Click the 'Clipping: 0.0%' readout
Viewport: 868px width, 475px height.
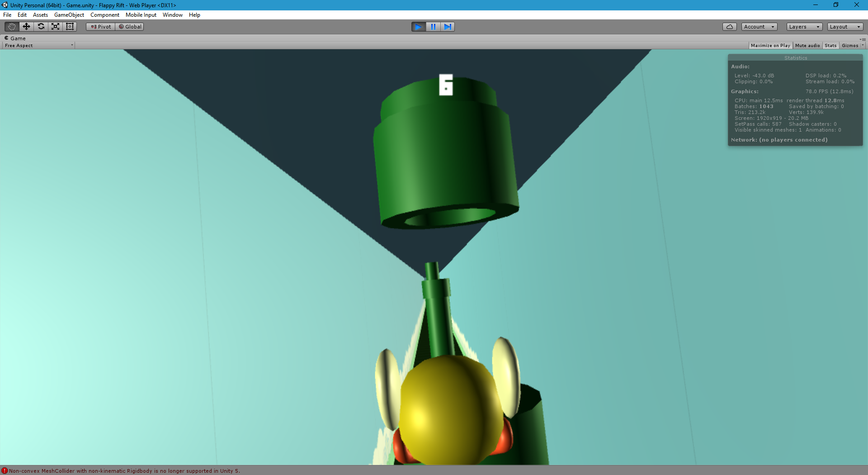[x=754, y=81]
